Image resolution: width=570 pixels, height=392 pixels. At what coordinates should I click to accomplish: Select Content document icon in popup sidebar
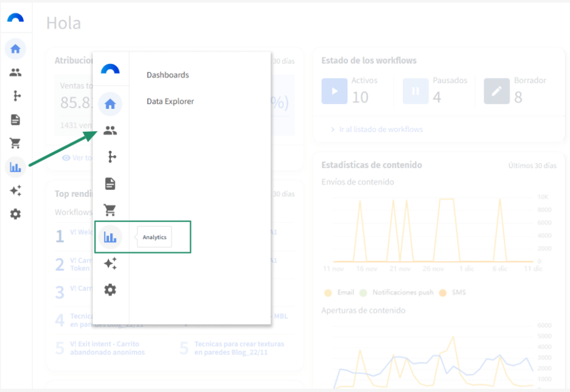point(110,183)
